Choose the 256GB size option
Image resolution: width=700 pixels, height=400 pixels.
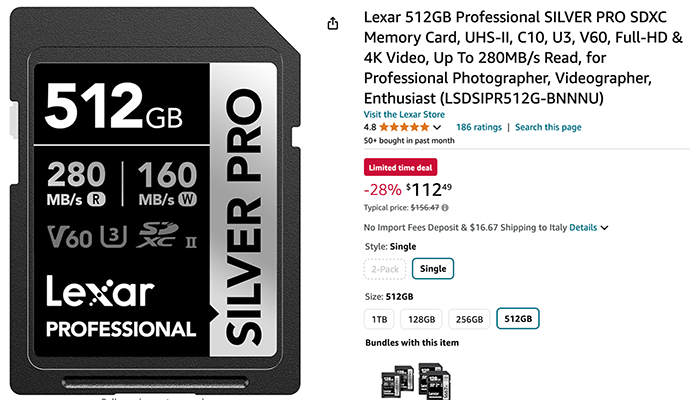pos(469,319)
